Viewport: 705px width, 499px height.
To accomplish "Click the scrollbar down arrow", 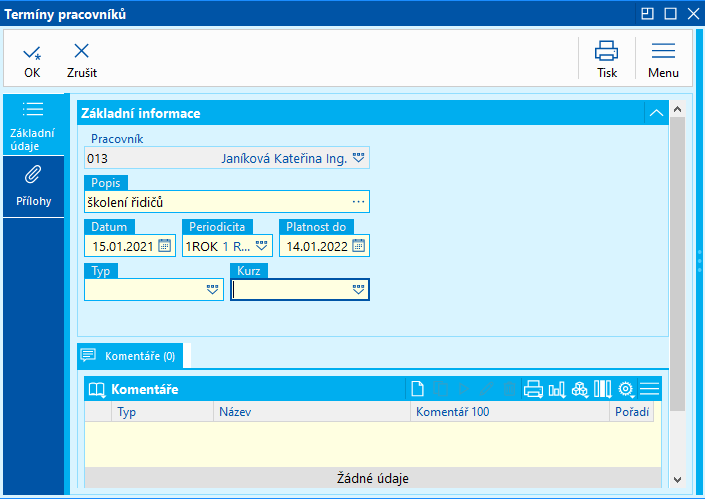I will [678, 480].
